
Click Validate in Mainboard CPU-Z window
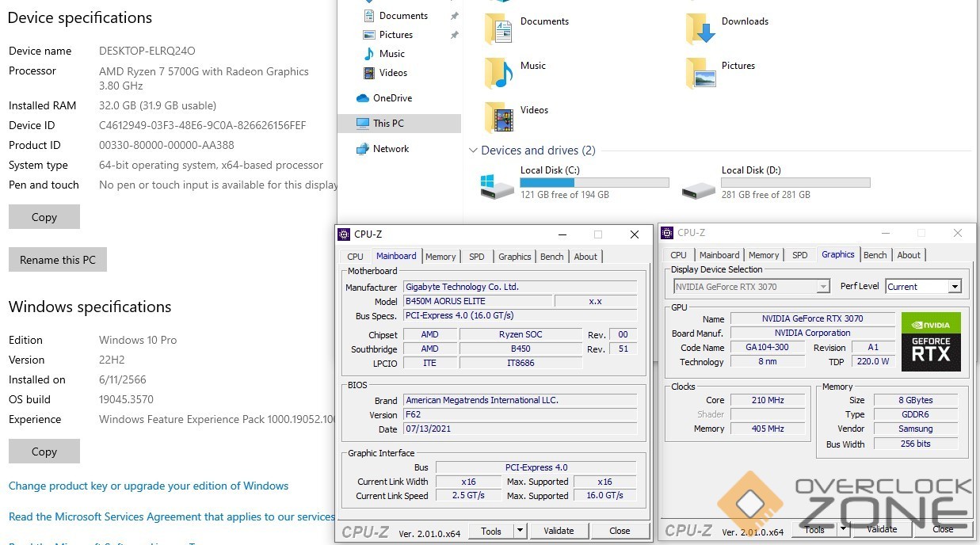pyautogui.click(x=559, y=531)
